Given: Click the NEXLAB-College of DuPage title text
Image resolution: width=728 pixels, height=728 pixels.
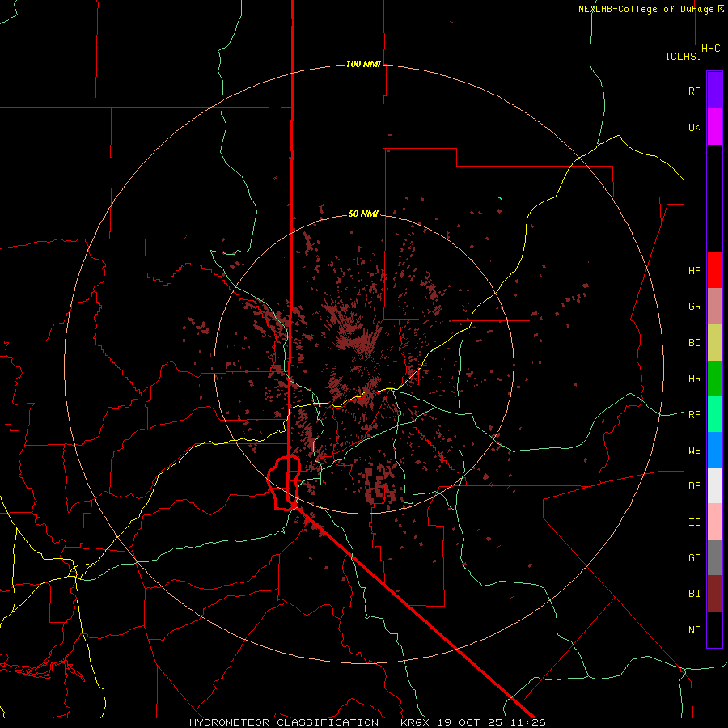Looking at the screenshot, I should (x=647, y=9).
